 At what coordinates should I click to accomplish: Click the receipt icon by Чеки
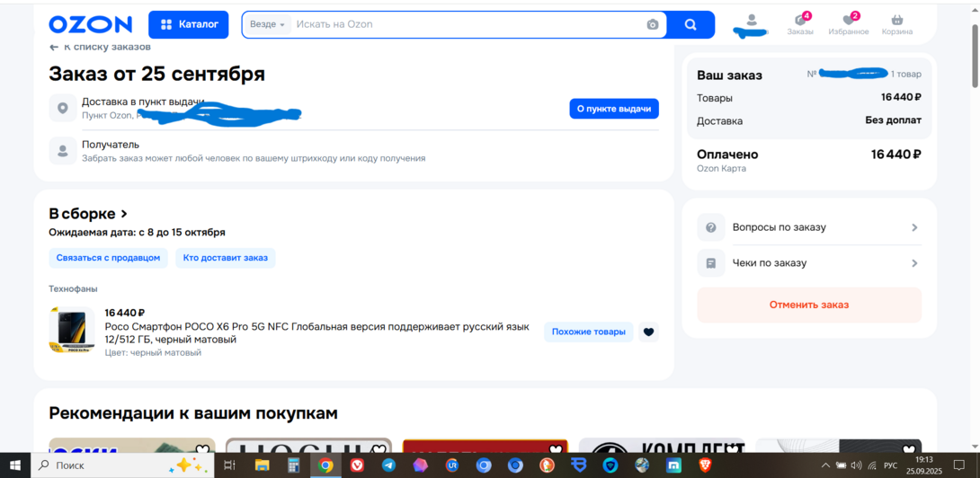click(x=710, y=263)
